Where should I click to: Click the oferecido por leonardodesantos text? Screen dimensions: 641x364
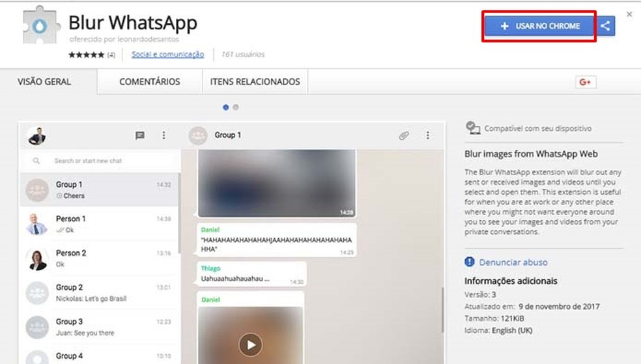point(124,39)
